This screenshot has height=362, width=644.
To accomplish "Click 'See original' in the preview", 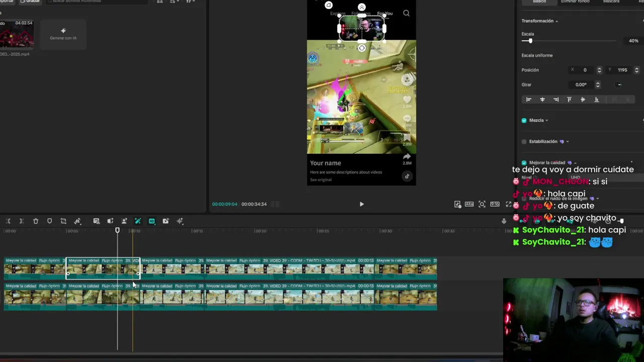I will (x=320, y=179).
